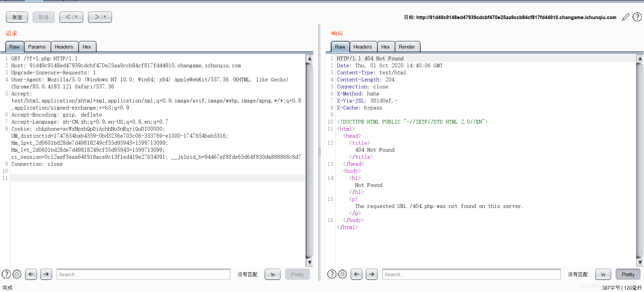The width and height of the screenshot is (644, 292).
Task: Switch to the request Headers tab
Action: [x=64, y=47]
